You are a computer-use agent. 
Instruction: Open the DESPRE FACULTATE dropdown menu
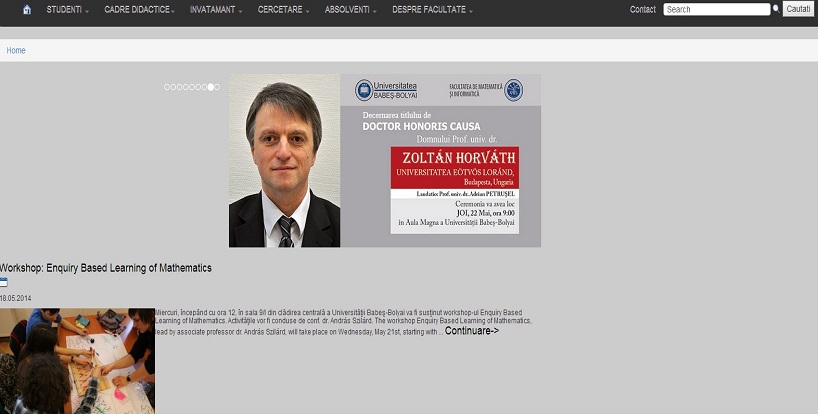(x=432, y=9)
